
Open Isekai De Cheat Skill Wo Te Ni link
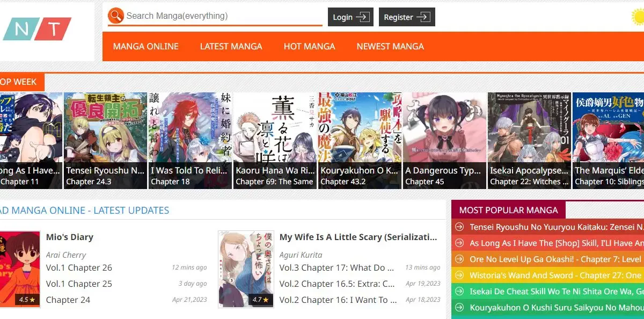(557, 292)
